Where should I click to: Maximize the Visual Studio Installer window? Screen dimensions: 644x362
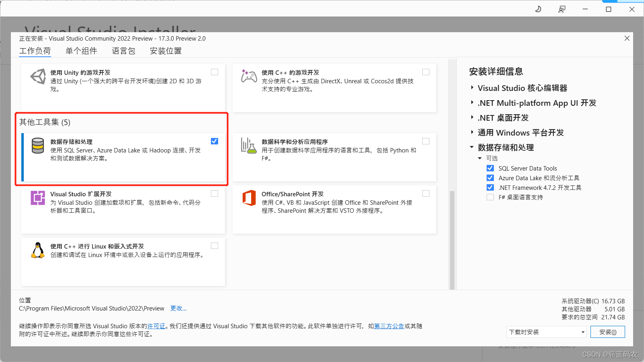pyautogui.click(x=609, y=9)
